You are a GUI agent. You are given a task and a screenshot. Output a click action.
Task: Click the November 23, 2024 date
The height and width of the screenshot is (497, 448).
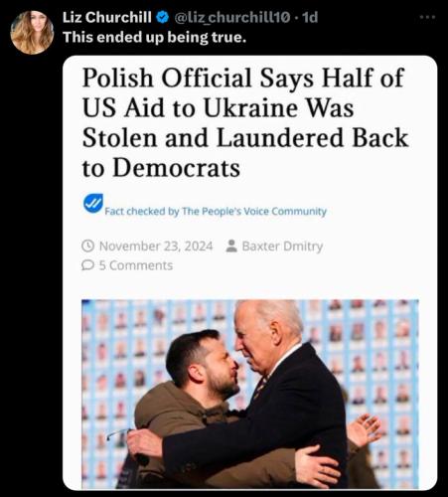(156, 247)
